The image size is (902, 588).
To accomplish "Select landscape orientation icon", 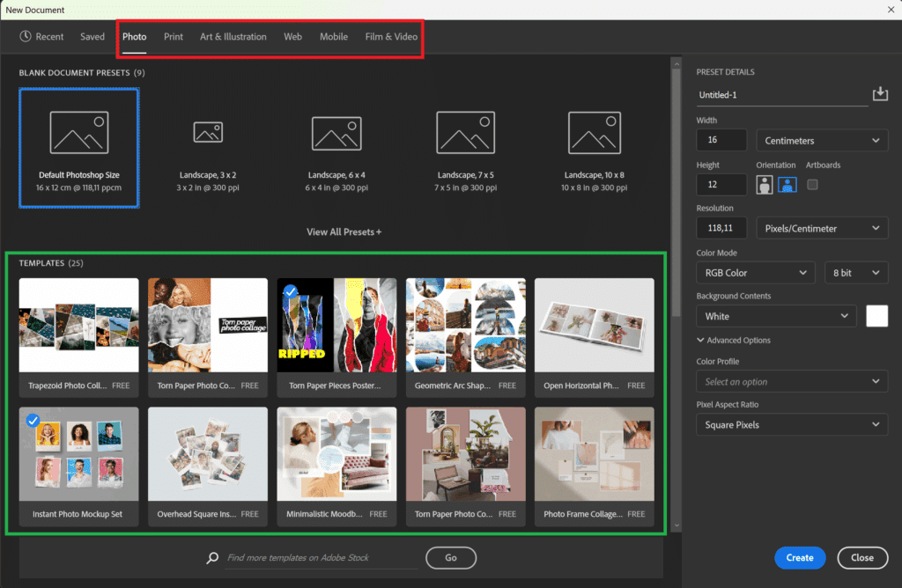I will [x=787, y=185].
